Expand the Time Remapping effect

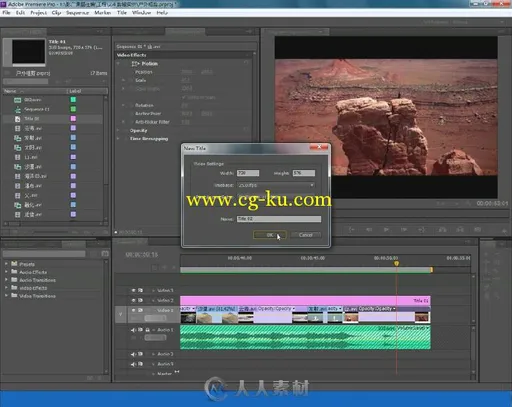118,139
